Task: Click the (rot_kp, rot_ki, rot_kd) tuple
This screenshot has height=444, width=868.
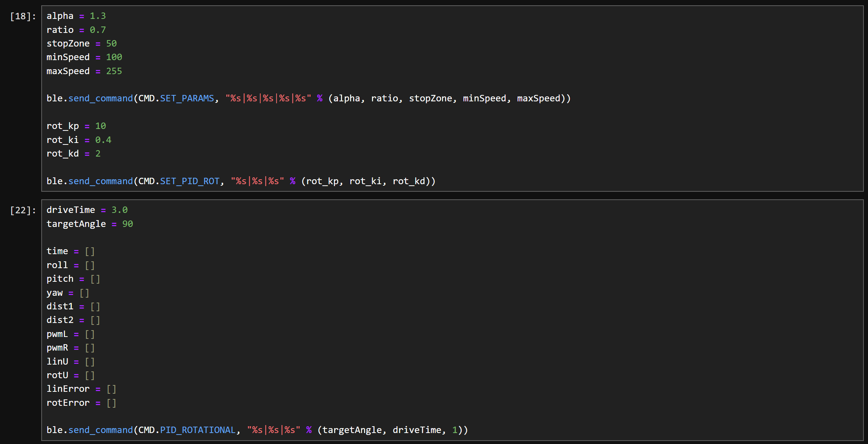Action: [366, 181]
